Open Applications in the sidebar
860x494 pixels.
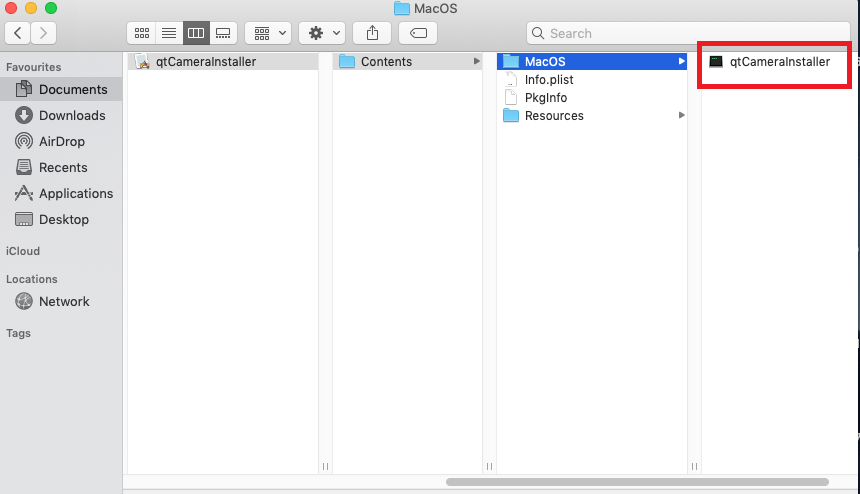coord(61,194)
